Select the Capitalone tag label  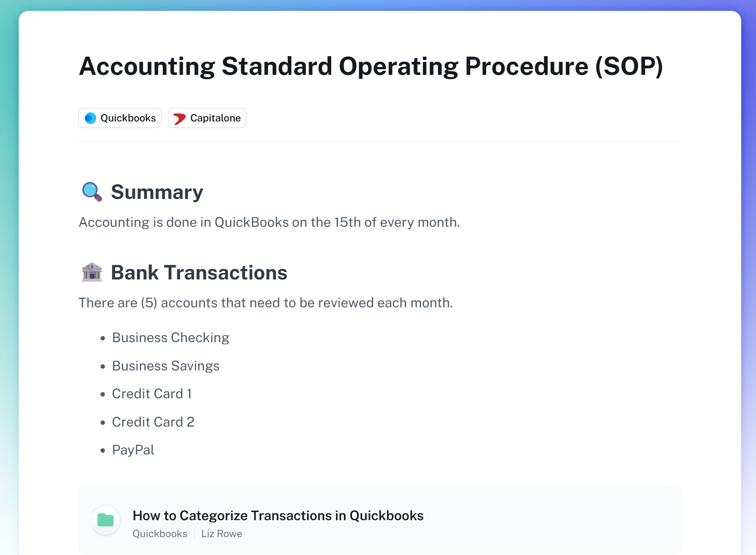pyautogui.click(x=215, y=118)
